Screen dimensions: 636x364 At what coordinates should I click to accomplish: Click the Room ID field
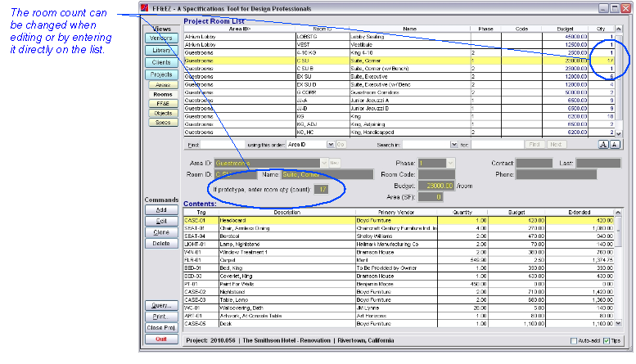236,175
